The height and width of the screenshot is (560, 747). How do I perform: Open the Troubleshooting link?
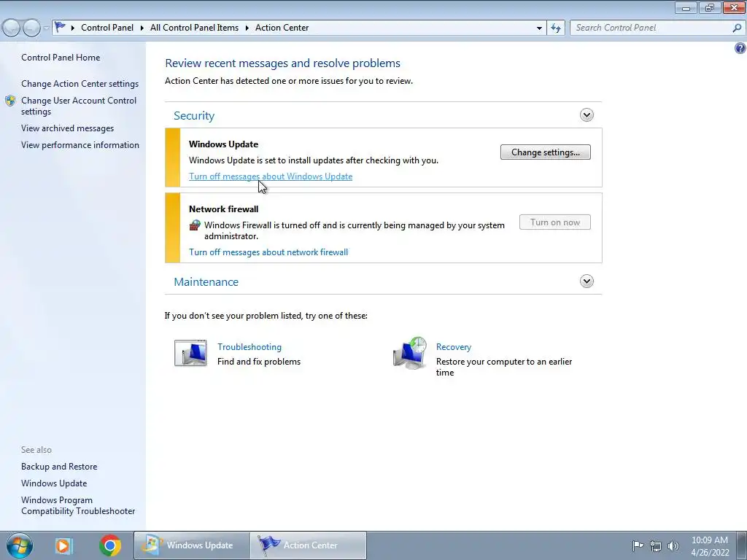coord(249,346)
